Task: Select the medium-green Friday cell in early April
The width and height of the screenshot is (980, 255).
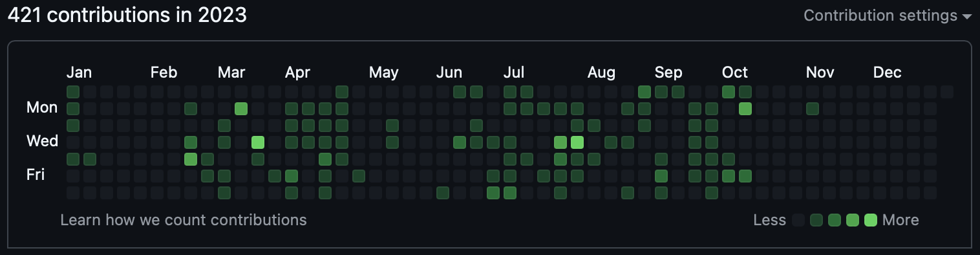Action: click(x=292, y=175)
